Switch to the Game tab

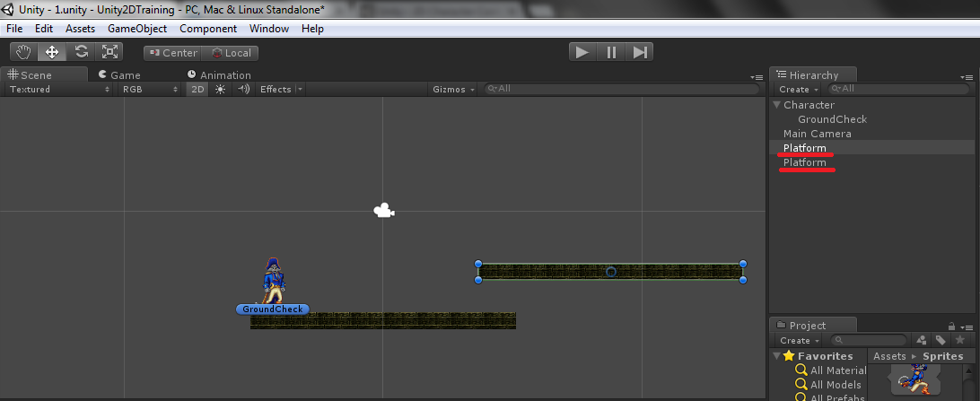pyautogui.click(x=118, y=75)
